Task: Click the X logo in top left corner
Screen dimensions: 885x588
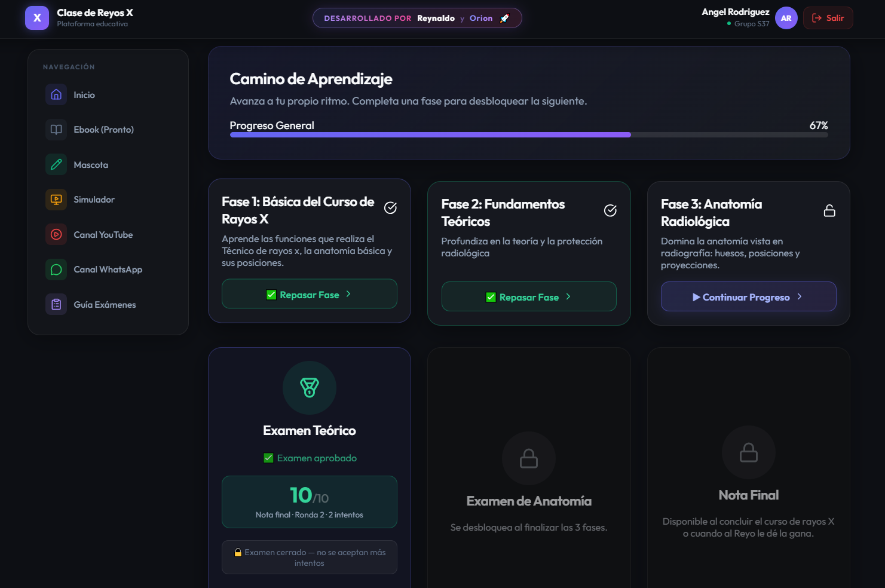Action: point(37,18)
